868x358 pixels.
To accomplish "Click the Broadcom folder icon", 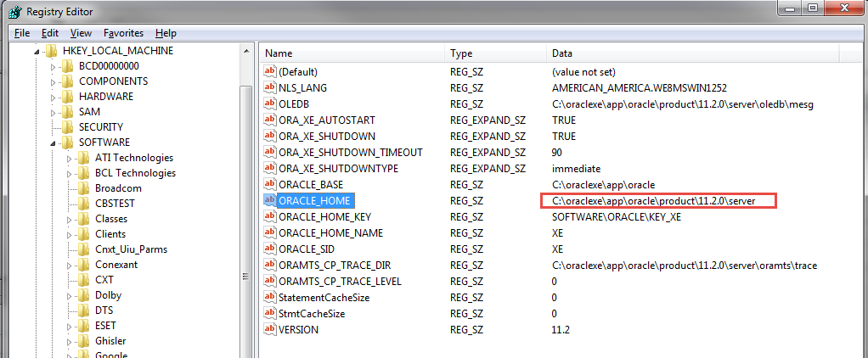I will pyautogui.click(x=83, y=188).
